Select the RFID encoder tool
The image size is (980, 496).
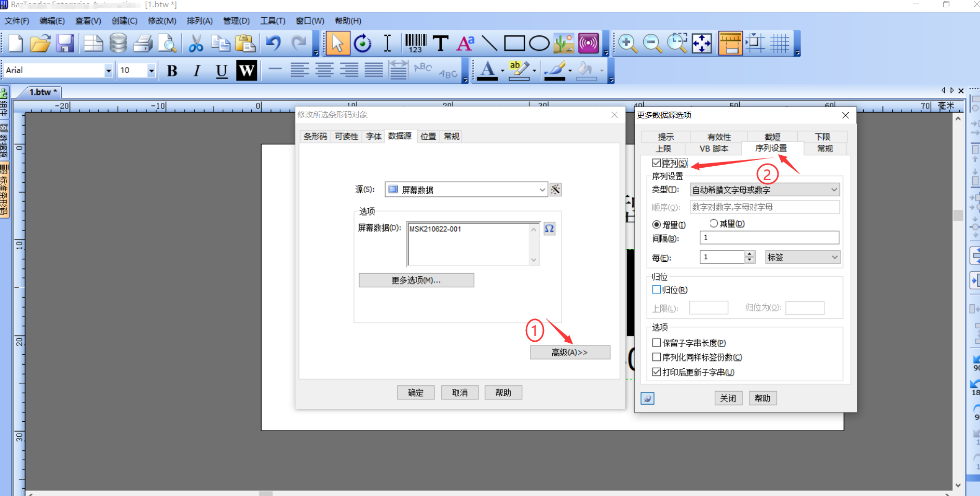[x=588, y=44]
